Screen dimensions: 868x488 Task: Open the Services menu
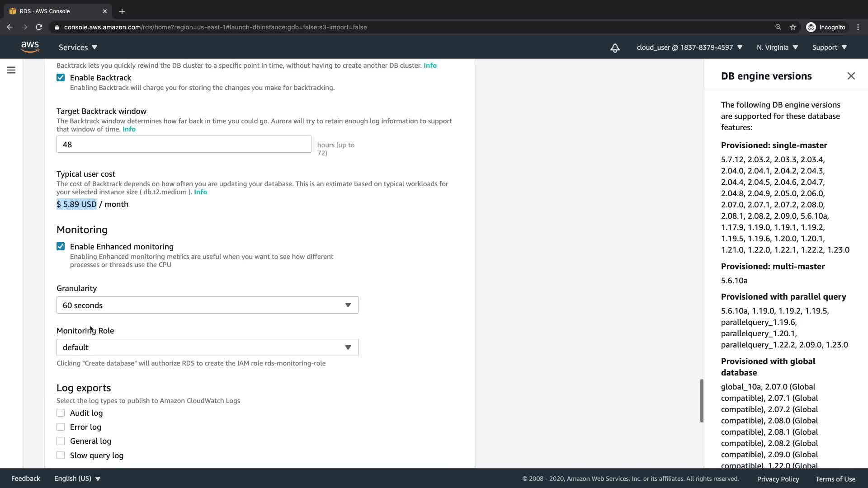pos(78,47)
